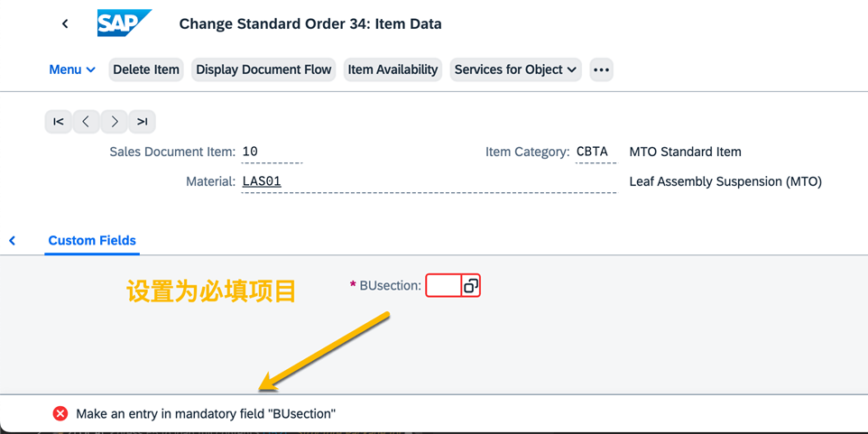
Task: Go to previous item arrow
Action: (x=86, y=122)
